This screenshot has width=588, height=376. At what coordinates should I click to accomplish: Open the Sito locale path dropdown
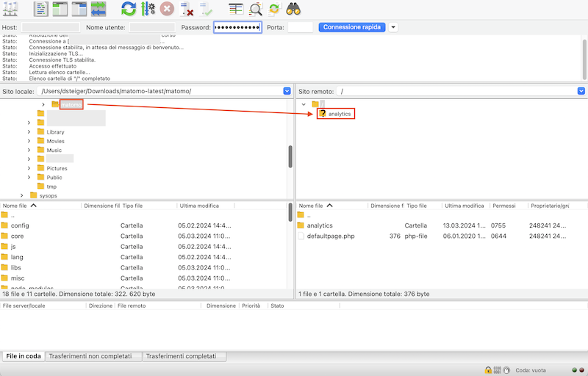(x=287, y=91)
